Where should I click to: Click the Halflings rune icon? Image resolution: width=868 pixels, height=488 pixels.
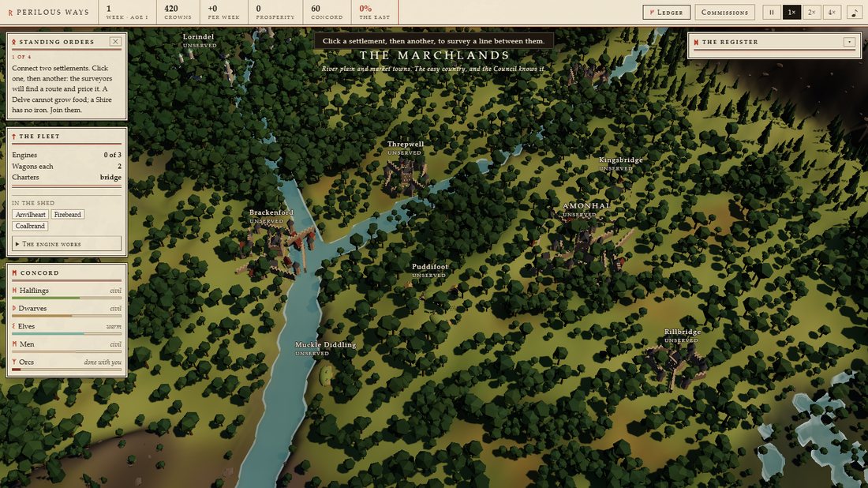(x=14, y=291)
